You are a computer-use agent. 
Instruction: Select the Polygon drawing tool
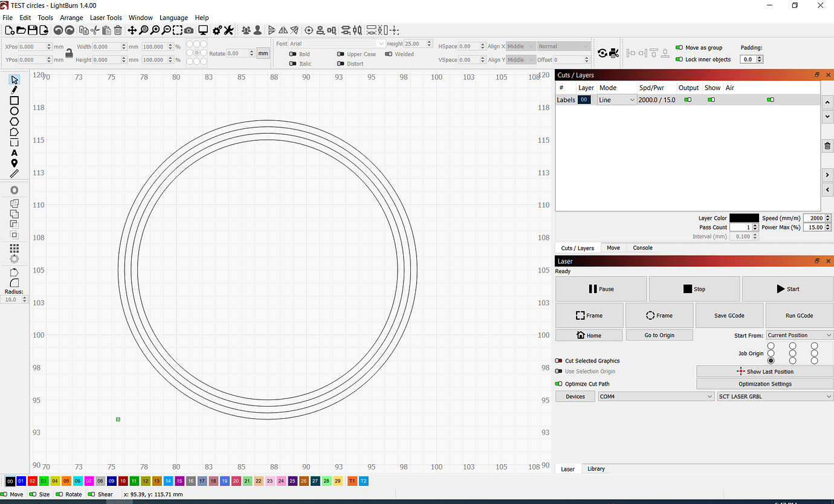[15, 121]
